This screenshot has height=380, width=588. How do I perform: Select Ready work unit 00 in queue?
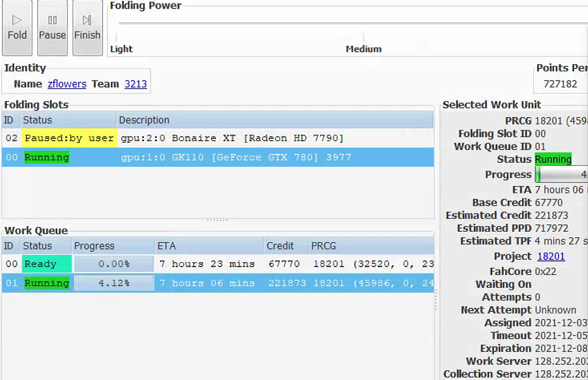218,263
